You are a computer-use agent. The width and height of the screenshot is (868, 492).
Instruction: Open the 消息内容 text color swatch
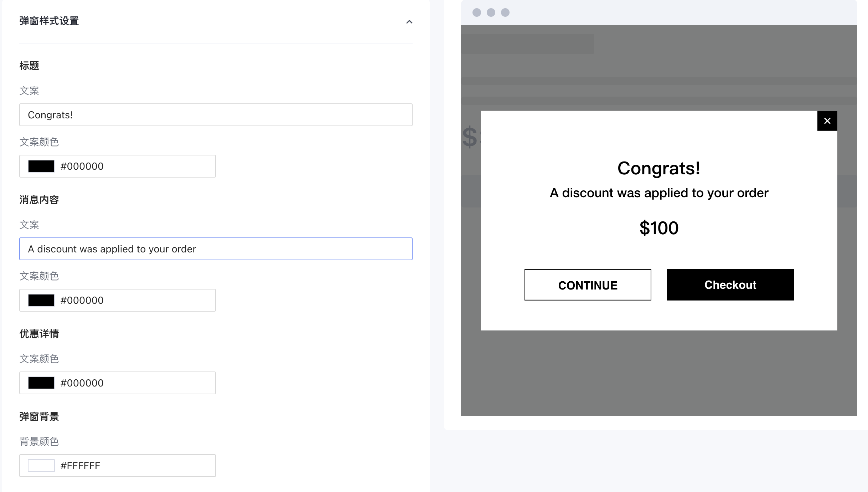(x=41, y=300)
